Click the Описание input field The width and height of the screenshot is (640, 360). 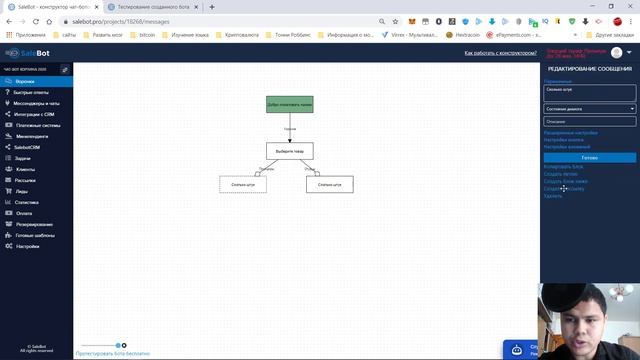pyautogui.click(x=589, y=121)
